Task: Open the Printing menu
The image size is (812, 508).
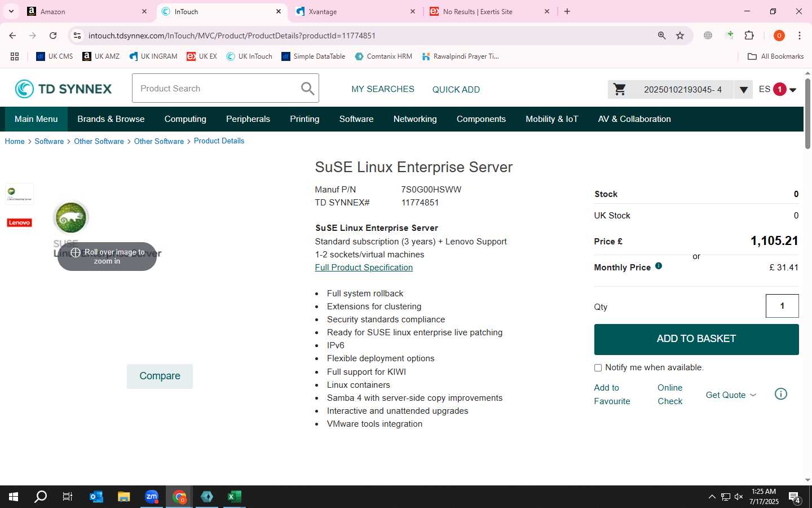Action: click(x=304, y=119)
